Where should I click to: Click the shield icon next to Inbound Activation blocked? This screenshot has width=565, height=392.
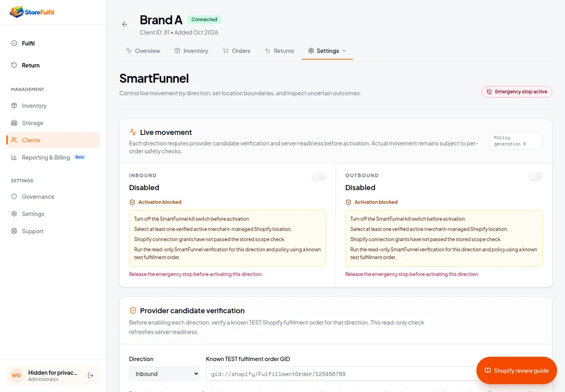(x=132, y=202)
